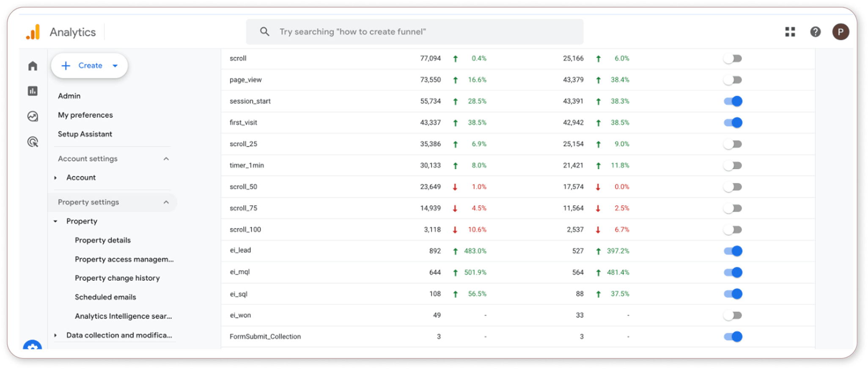The height and width of the screenshot is (369, 868).
Task: Collapse the Account settings section
Action: (166, 159)
